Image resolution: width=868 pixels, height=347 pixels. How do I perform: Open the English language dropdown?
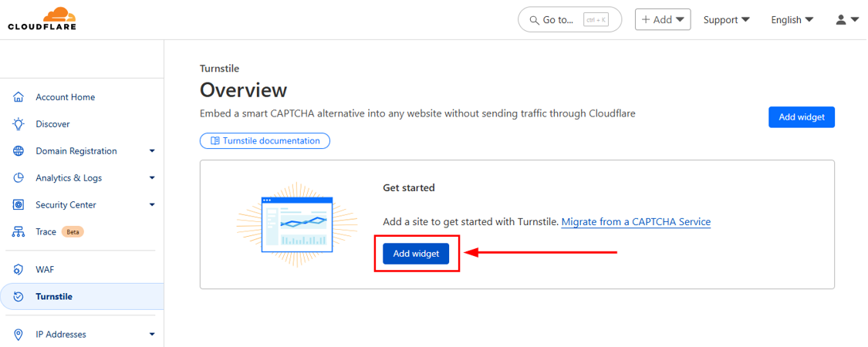click(x=792, y=20)
